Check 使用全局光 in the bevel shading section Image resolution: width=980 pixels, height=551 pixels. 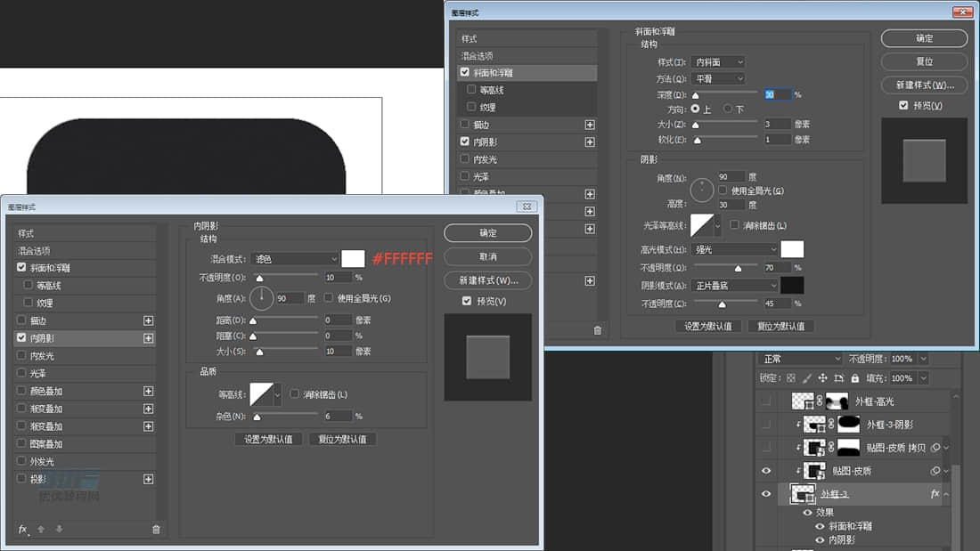pos(723,190)
